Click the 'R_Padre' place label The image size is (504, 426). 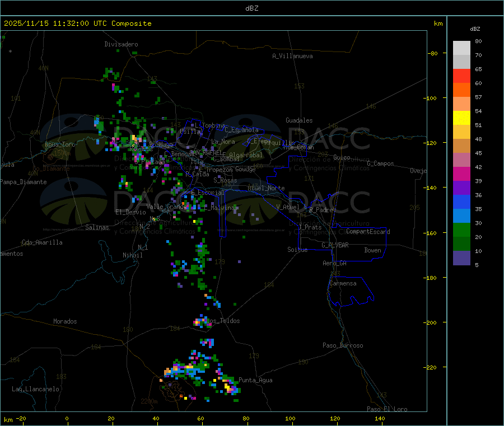coord(321,210)
